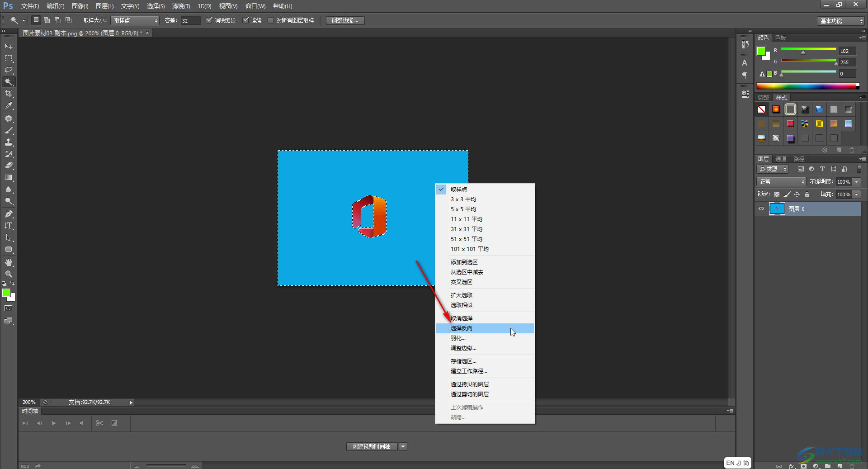This screenshot has width=868, height=469.
Task: Open the 滤镜(T) menu
Action: pos(181,6)
